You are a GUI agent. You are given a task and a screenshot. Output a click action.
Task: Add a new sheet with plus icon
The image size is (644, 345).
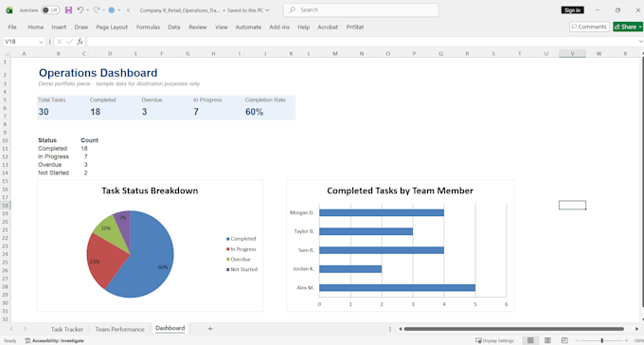(210, 329)
